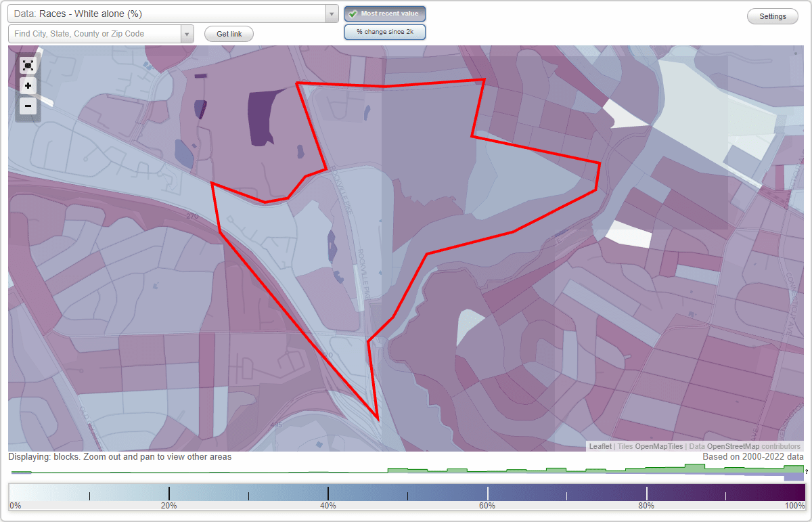Click the green checkmark on Most recent value
Image resolution: width=812 pixels, height=522 pixels.
click(353, 13)
